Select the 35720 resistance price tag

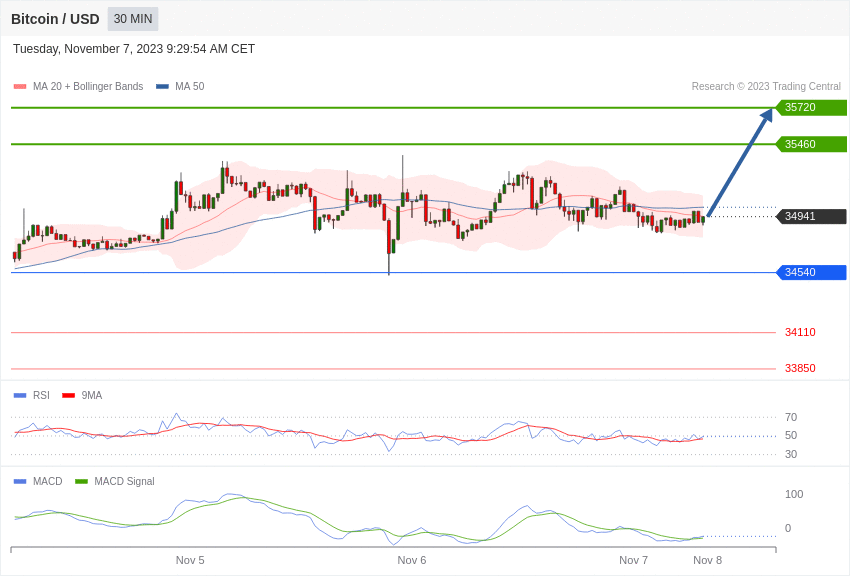(812, 107)
